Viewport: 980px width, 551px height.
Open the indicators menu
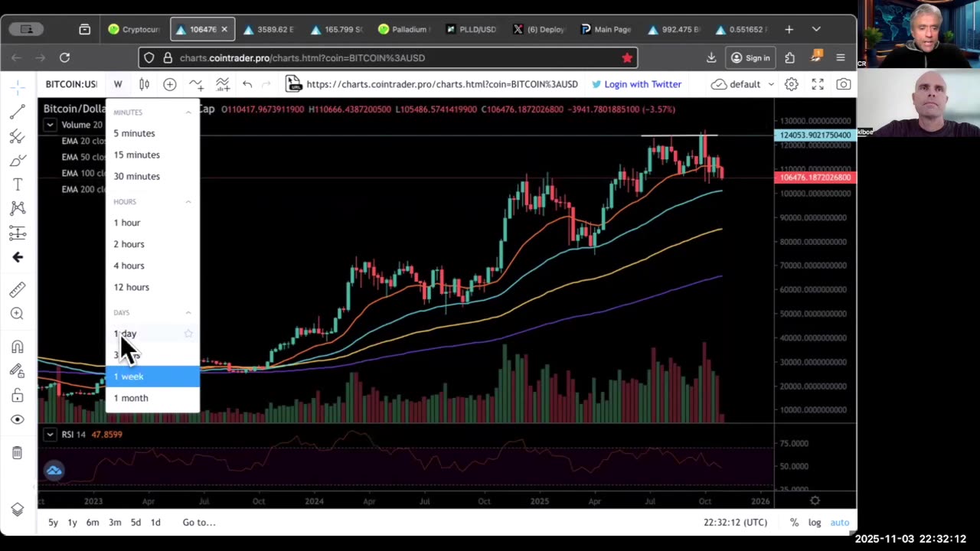(197, 84)
